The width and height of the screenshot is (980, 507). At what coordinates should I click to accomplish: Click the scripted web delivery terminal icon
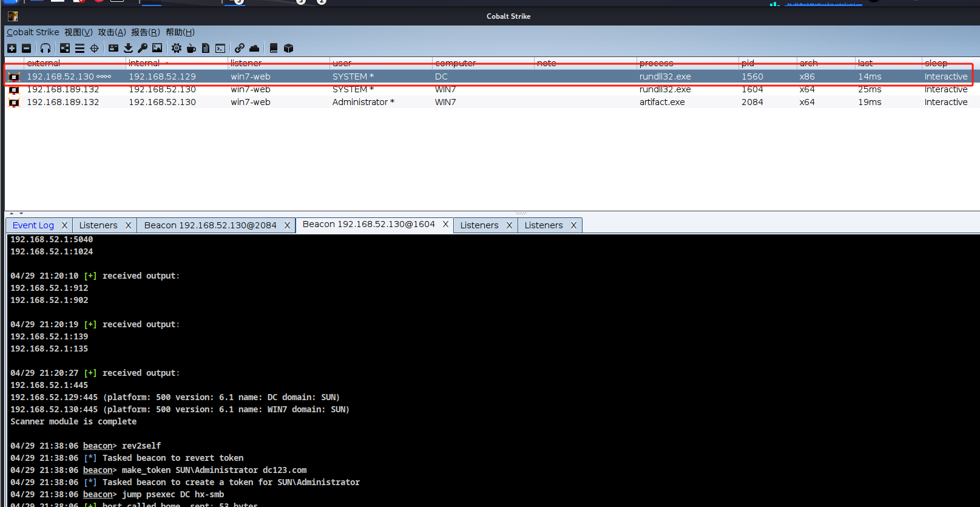pos(220,48)
